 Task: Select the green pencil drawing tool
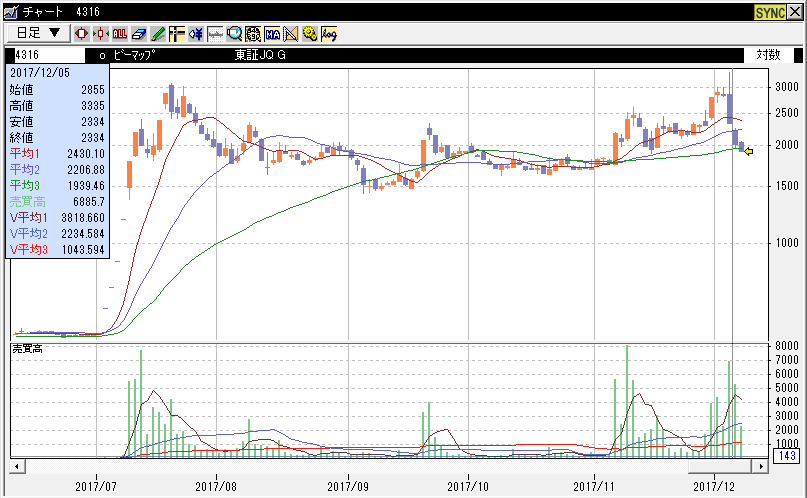[x=158, y=33]
